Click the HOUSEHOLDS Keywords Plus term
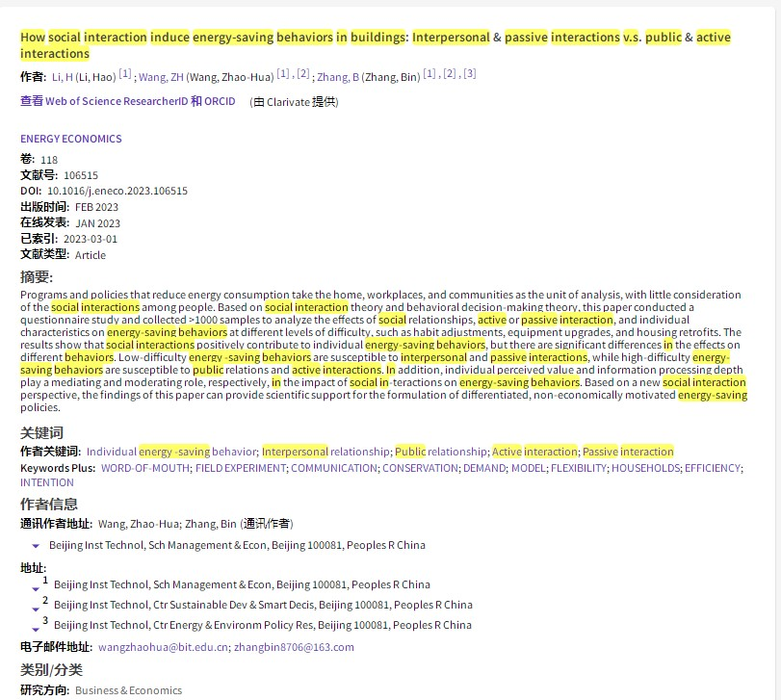Image resolution: width=781 pixels, height=700 pixels. (x=645, y=468)
